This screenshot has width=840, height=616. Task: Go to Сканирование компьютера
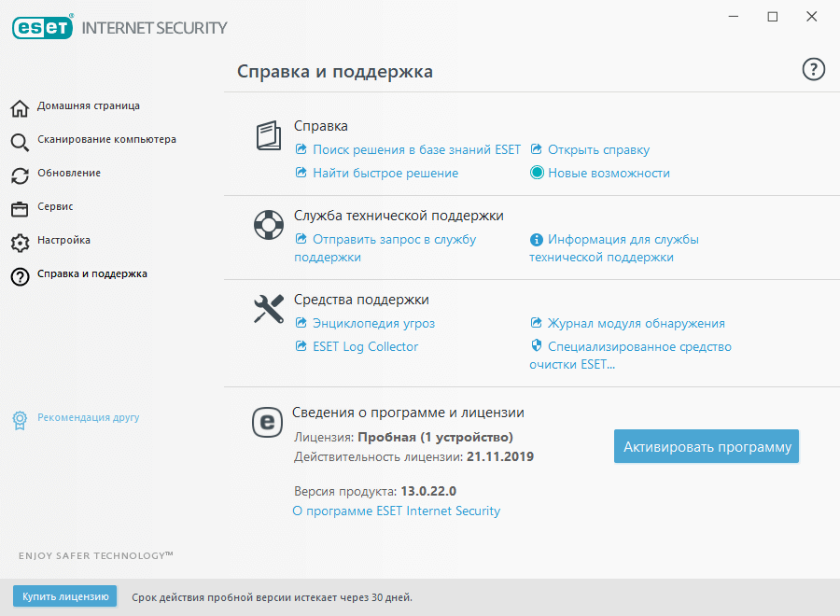click(x=106, y=139)
